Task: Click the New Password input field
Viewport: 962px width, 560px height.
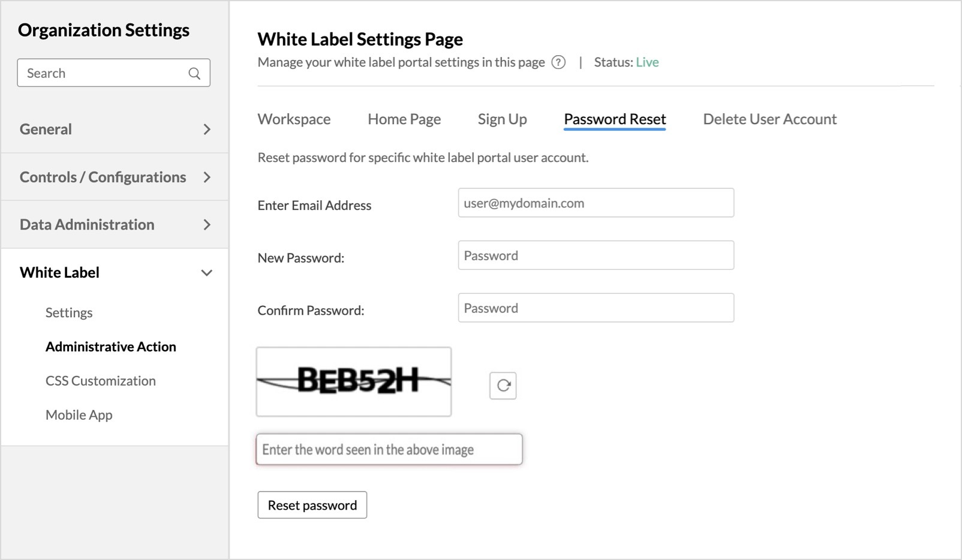Action: [x=596, y=255]
